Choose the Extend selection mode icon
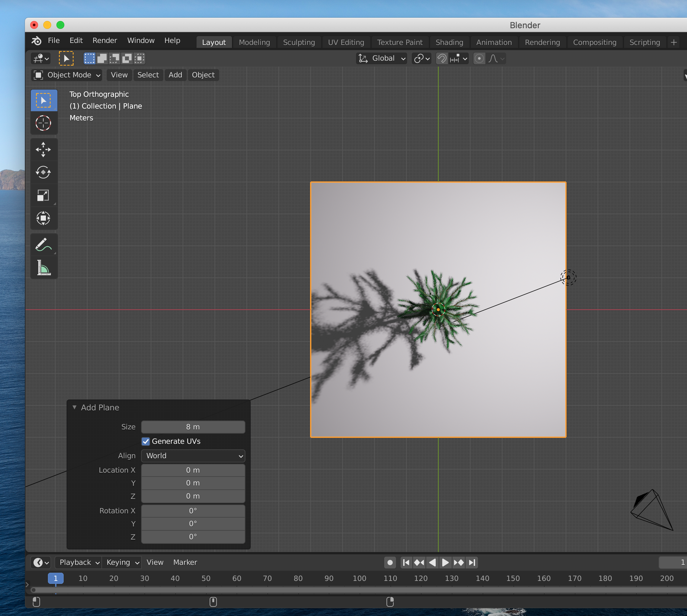 (102, 59)
